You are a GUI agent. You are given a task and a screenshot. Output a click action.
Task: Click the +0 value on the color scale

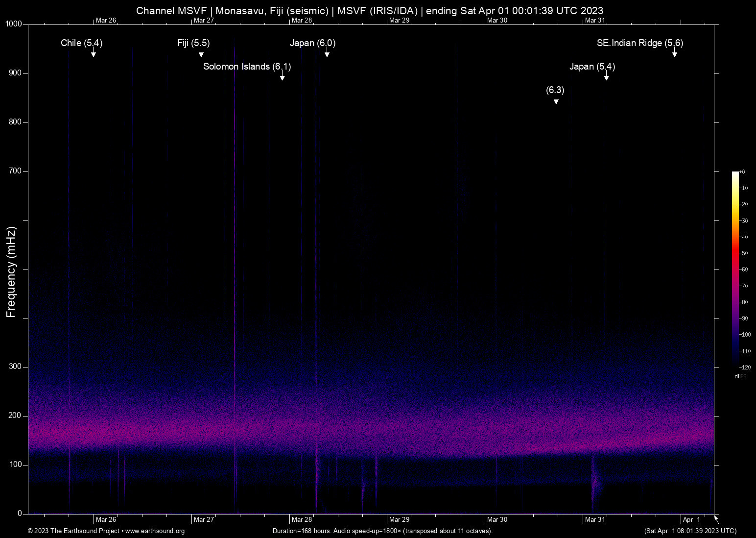point(742,172)
